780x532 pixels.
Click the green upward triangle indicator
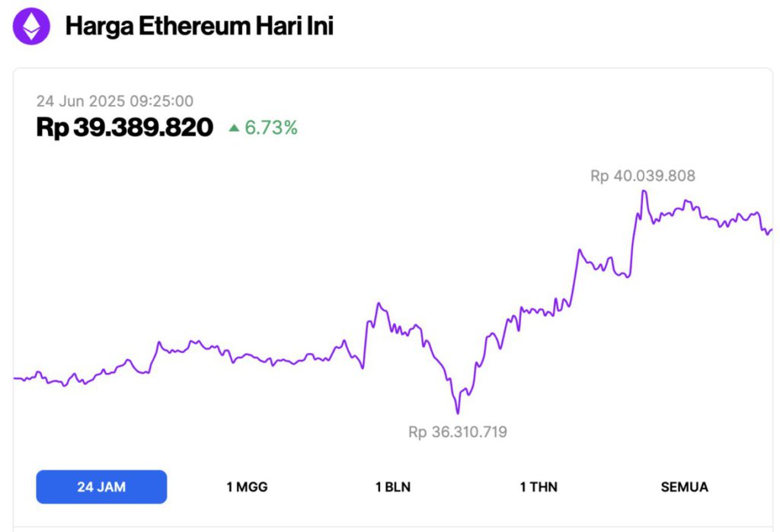pyautogui.click(x=234, y=129)
